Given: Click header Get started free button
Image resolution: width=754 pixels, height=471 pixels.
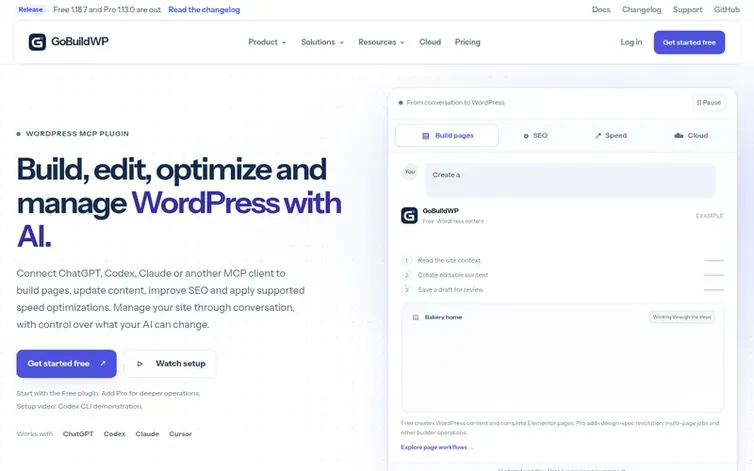Looking at the screenshot, I should (689, 42).
